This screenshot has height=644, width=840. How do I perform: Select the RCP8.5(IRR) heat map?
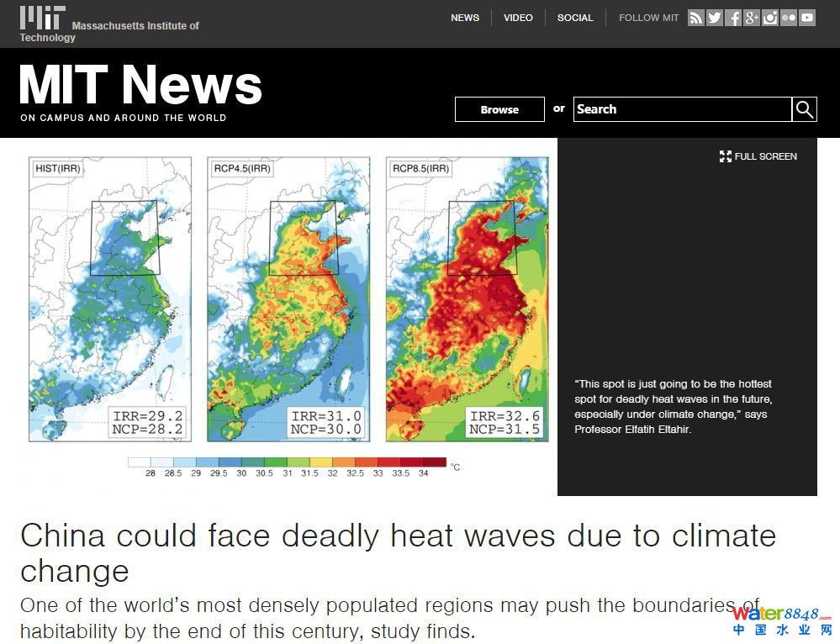tap(467, 298)
